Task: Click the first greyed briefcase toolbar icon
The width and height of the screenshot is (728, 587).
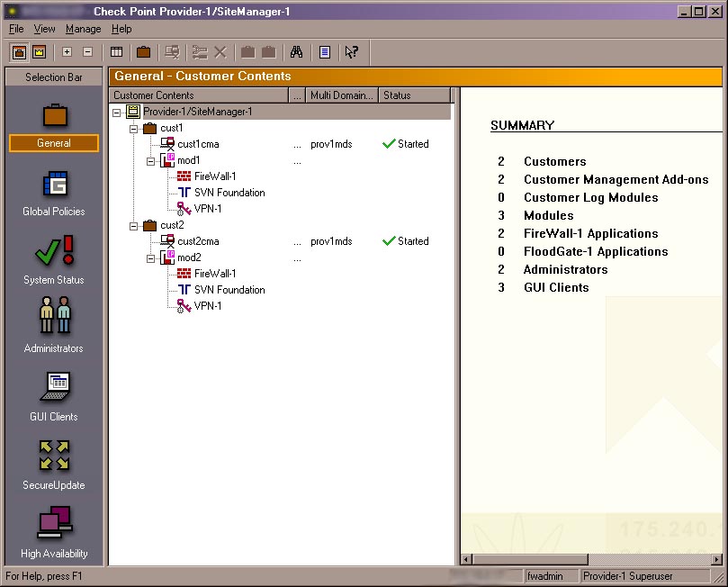Action: coord(248,52)
